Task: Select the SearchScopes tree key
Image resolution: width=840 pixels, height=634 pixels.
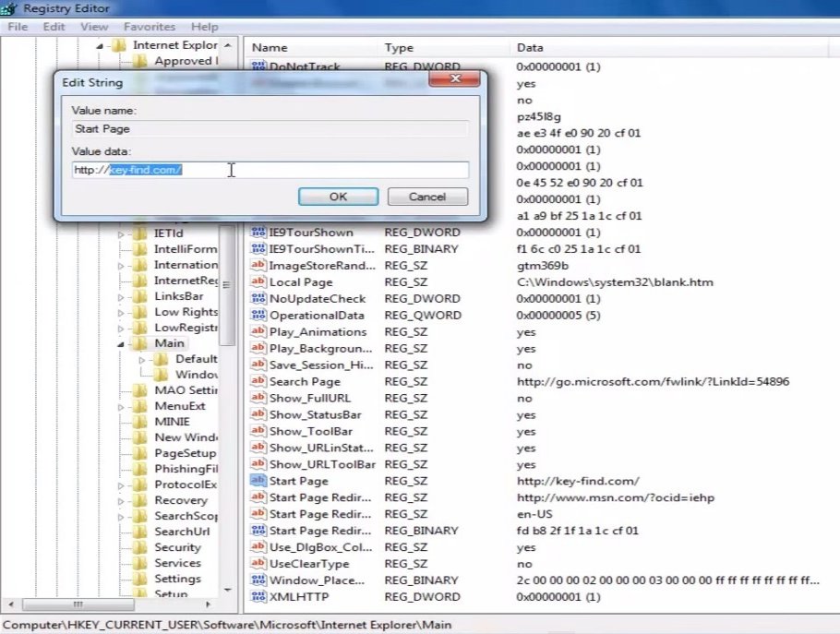Action: point(186,516)
